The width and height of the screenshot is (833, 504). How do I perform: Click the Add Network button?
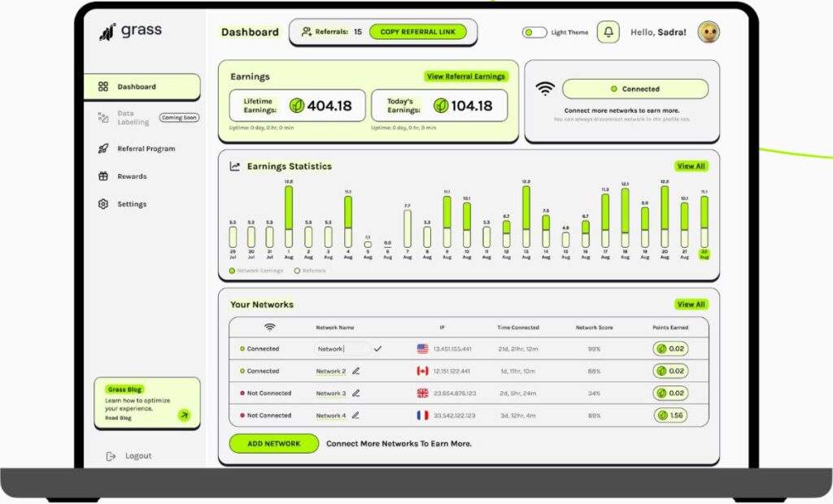[x=274, y=444]
